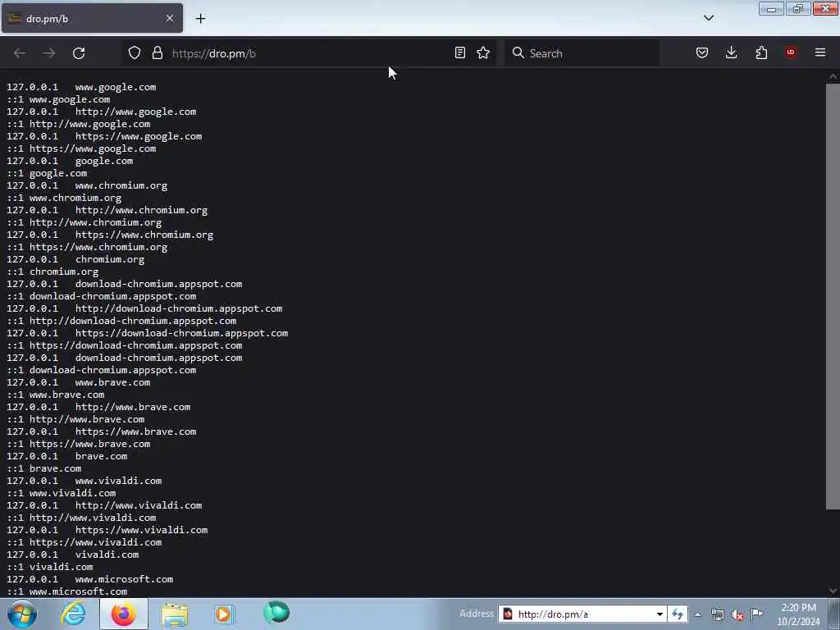
Task: Switch to Firefox in the taskbar
Action: 124,614
